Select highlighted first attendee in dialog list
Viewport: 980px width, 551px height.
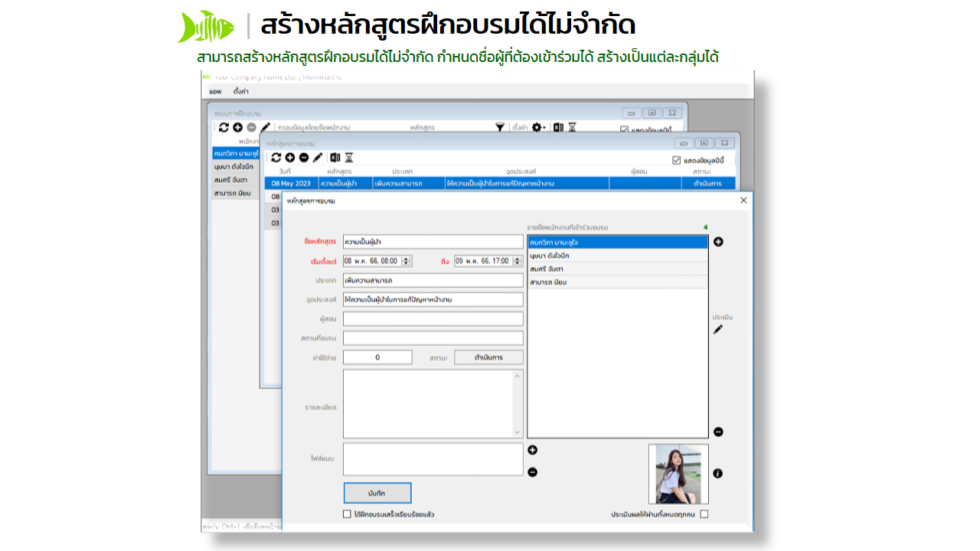coord(618,243)
